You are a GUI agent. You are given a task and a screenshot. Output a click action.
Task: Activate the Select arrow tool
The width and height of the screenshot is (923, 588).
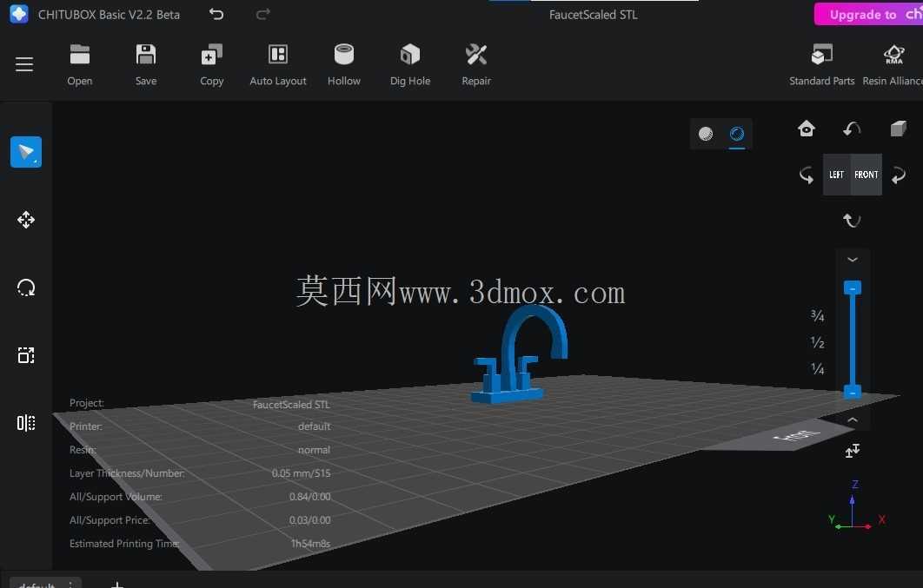coord(26,152)
